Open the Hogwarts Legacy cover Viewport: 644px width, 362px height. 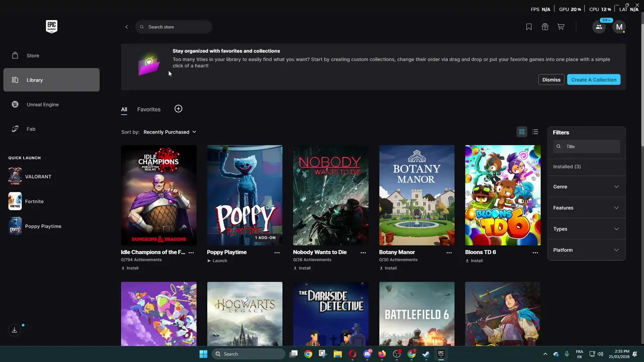coord(245,314)
